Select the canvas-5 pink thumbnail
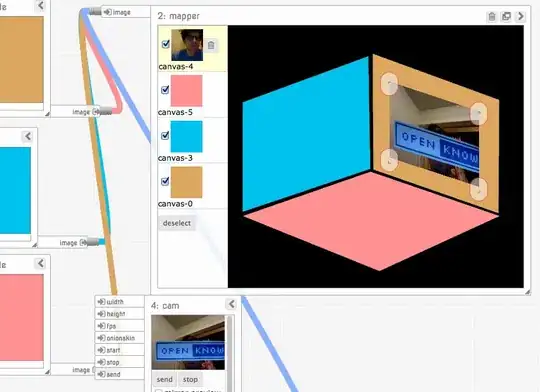The width and height of the screenshot is (540, 392). pos(186,91)
